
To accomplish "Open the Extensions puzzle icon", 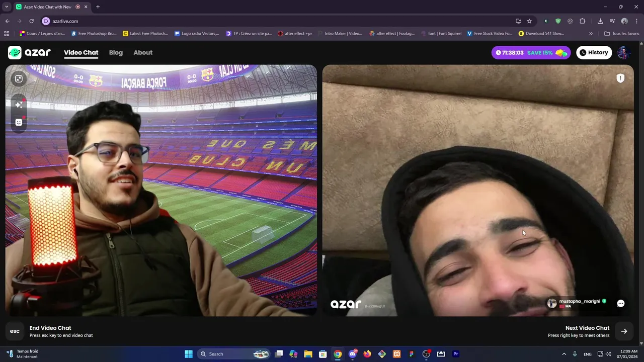I will click(x=583, y=21).
